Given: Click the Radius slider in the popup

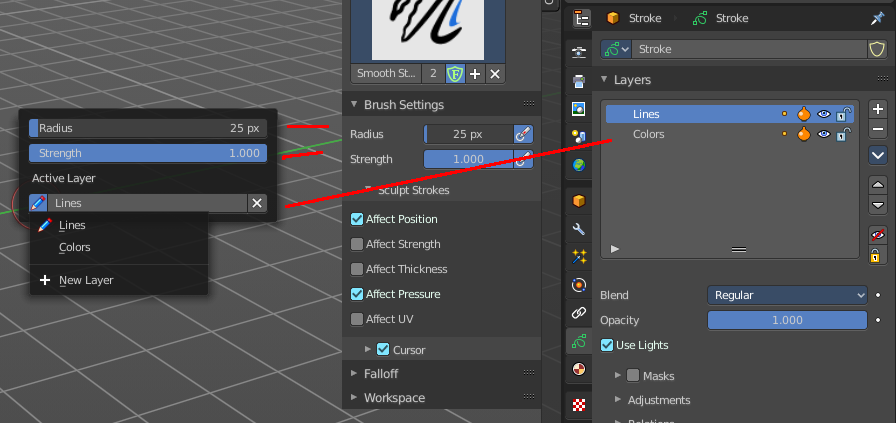Looking at the screenshot, I should pyautogui.click(x=148, y=128).
